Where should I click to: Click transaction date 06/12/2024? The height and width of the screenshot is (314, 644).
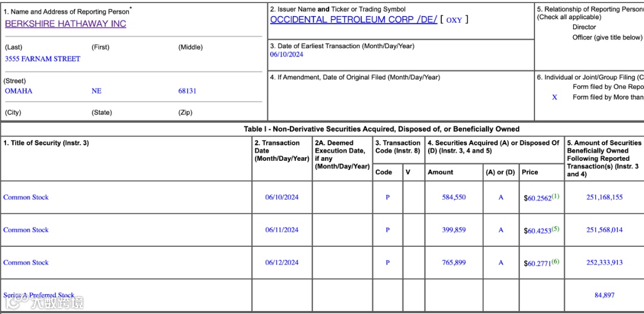point(281,262)
